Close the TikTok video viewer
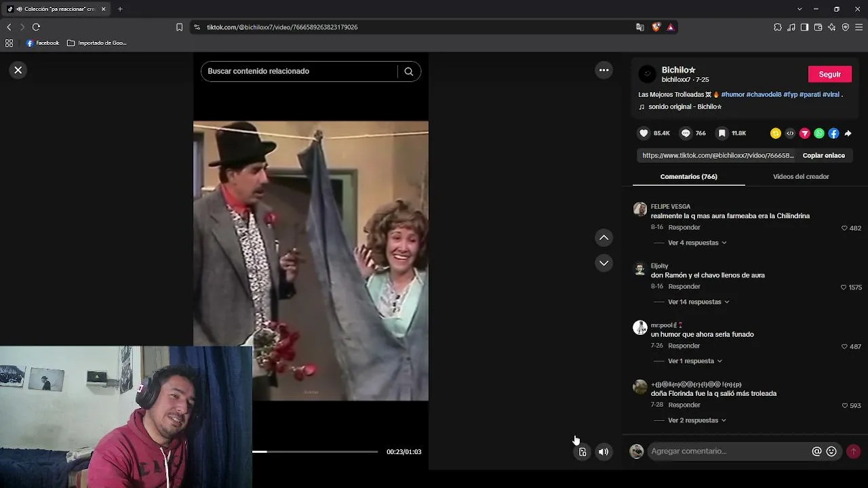The height and width of the screenshot is (488, 868). 18,70
